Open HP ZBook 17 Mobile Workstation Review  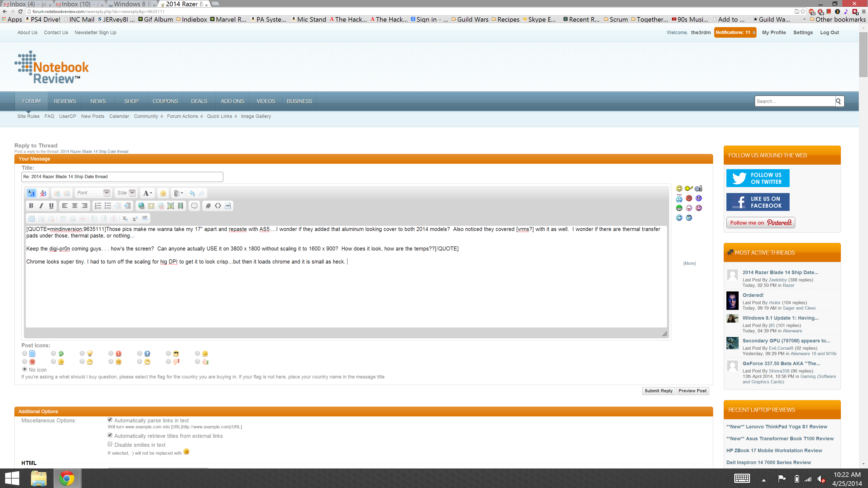[x=774, y=450]
